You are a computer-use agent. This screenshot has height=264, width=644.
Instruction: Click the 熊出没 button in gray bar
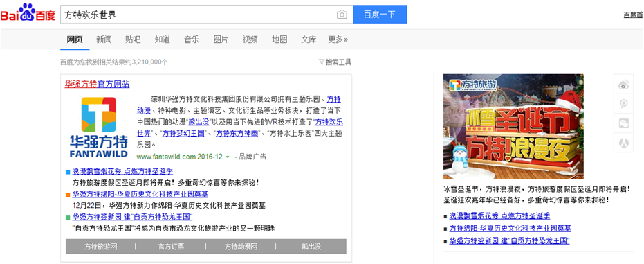click(311, 247)
